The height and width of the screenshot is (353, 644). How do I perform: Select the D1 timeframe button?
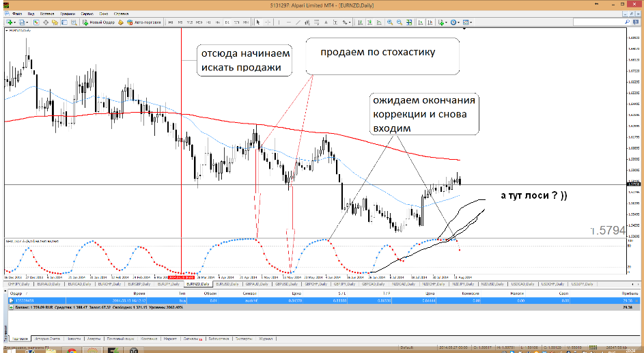[x=227, y=22]
